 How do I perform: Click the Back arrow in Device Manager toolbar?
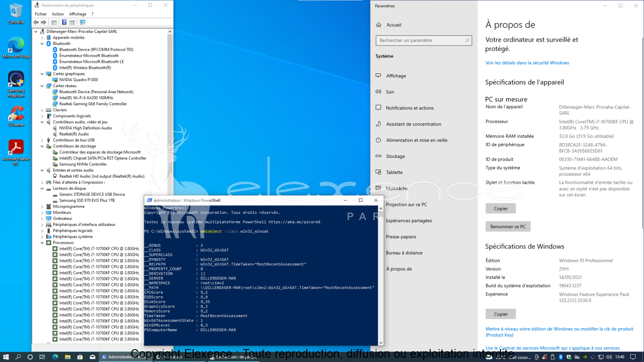[36, 22]
